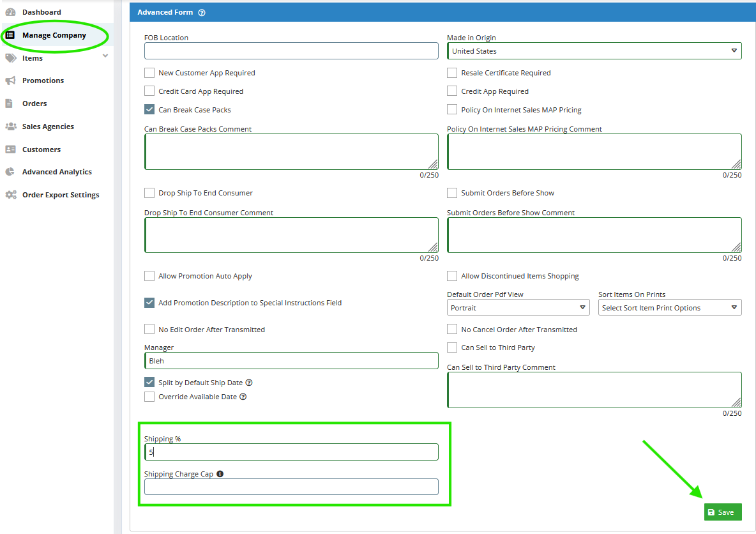Viewport: 756px width, 534px height.
Task: Enable Submit Orders Before Show checkbox
Action: [x=452, y=193]
